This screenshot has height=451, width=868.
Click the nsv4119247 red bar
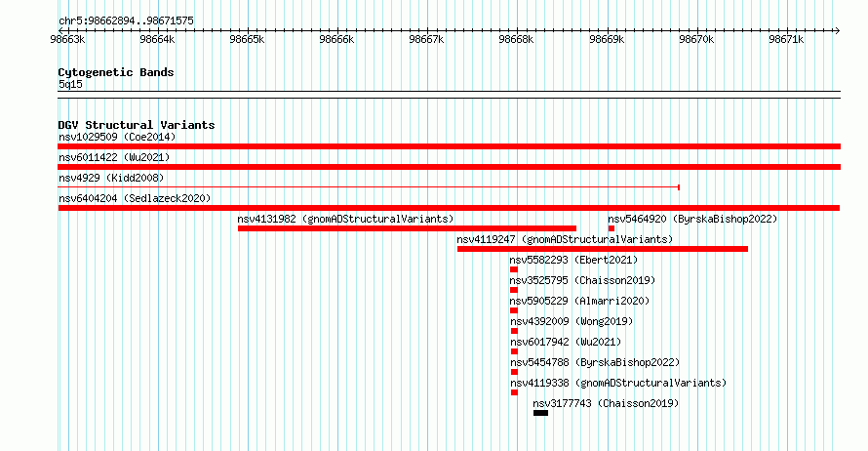[x=603, y=249]
